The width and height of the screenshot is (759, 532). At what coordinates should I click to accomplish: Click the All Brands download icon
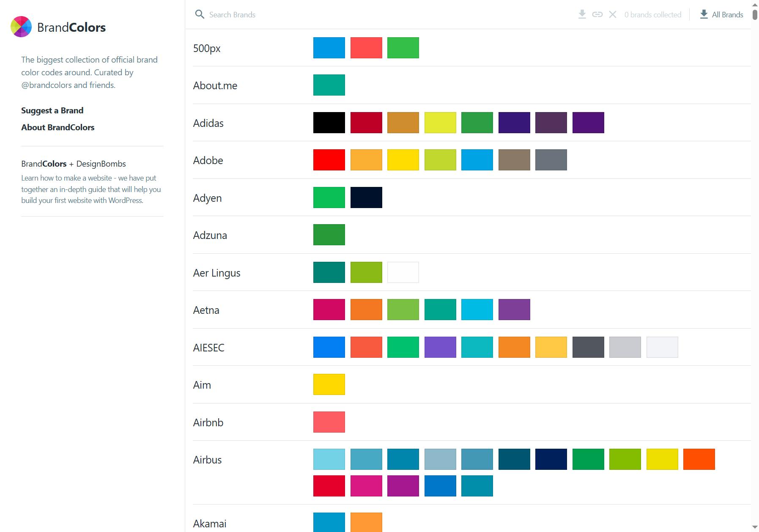[704, 14]
